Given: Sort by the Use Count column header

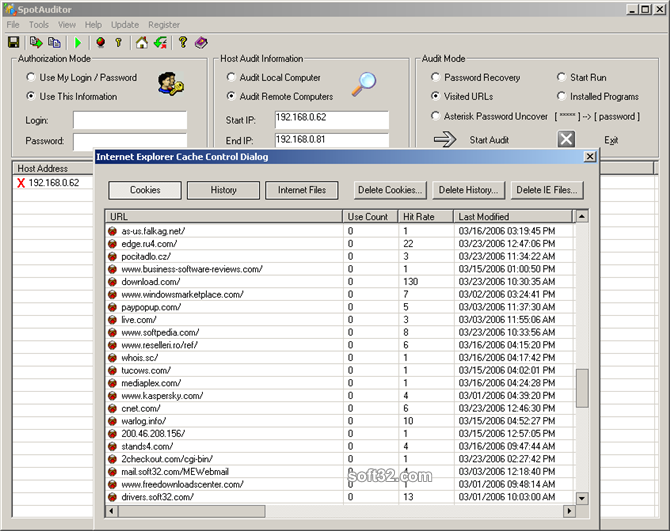Looking at the screenshot, I should [370, 217].
